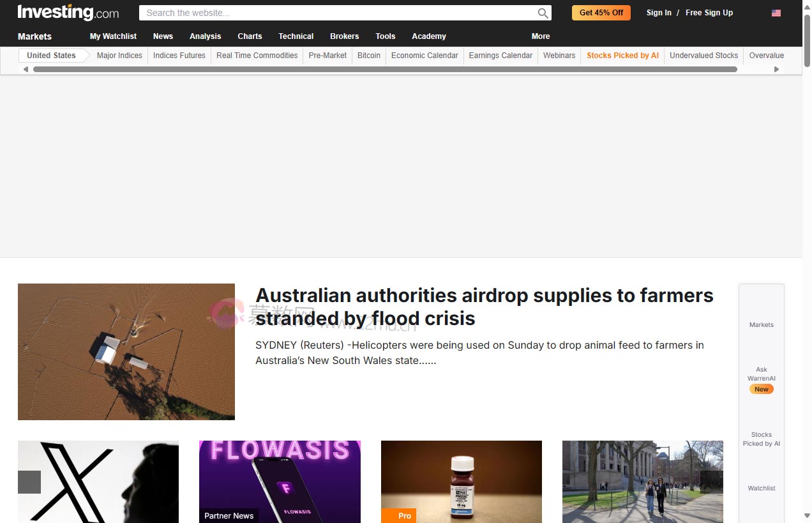Image resolution: width=812 pixels, height=523 pixels.
Task: Click the Investing.com logo
Action: coord(68,13)
